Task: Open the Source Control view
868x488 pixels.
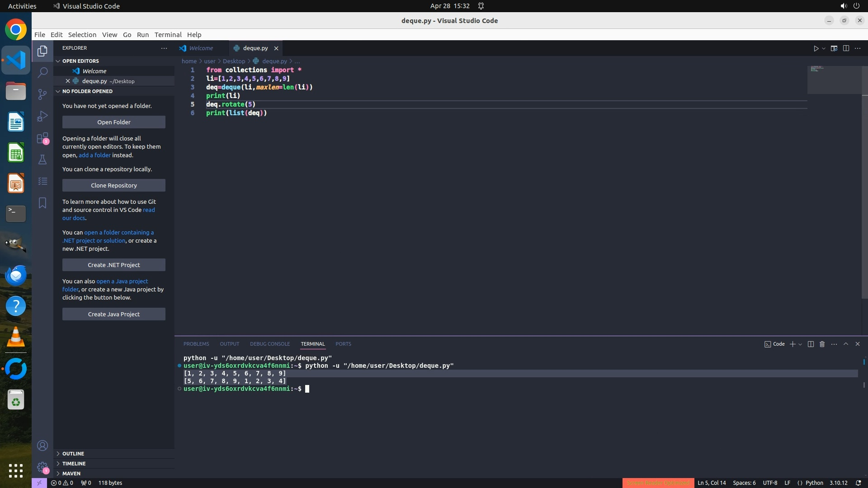Action: (42, 94)
